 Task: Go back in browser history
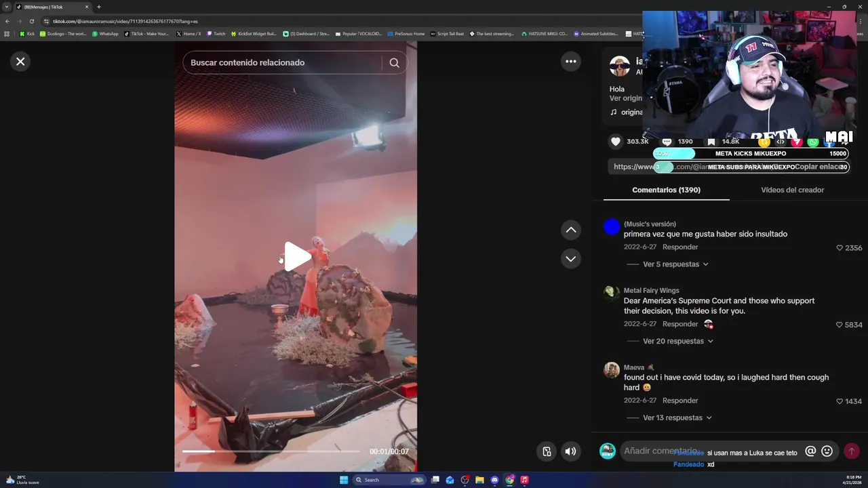(7, 21)
